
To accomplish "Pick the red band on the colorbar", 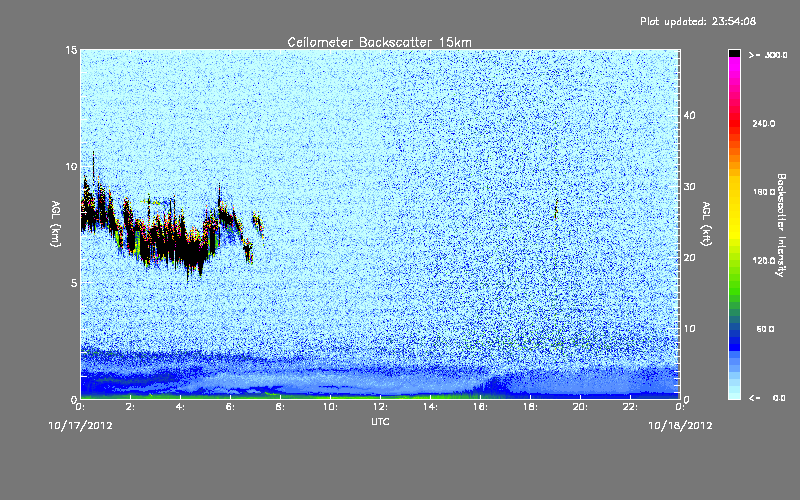I will [x=734, y=125].
